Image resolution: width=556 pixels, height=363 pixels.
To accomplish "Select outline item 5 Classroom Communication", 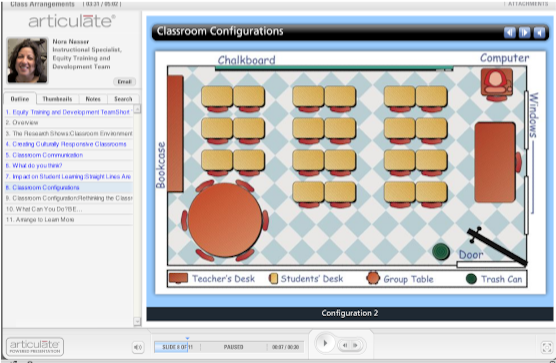I will (68, 155).
